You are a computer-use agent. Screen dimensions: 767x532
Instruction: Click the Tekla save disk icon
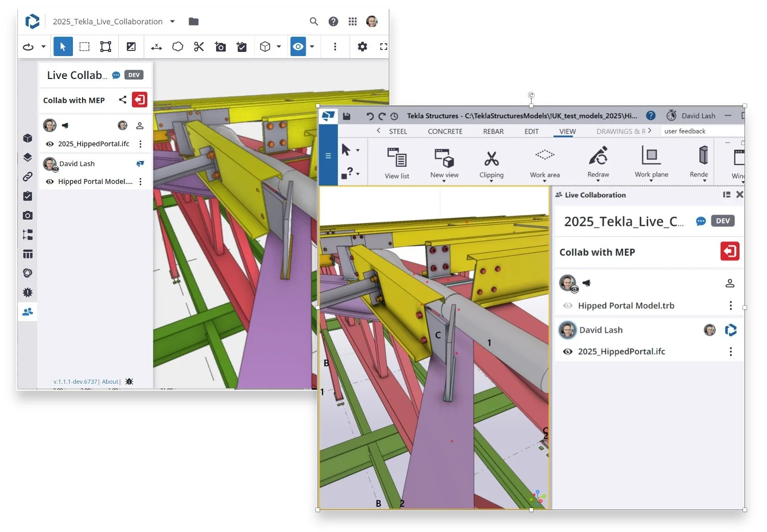pos(347,116)
